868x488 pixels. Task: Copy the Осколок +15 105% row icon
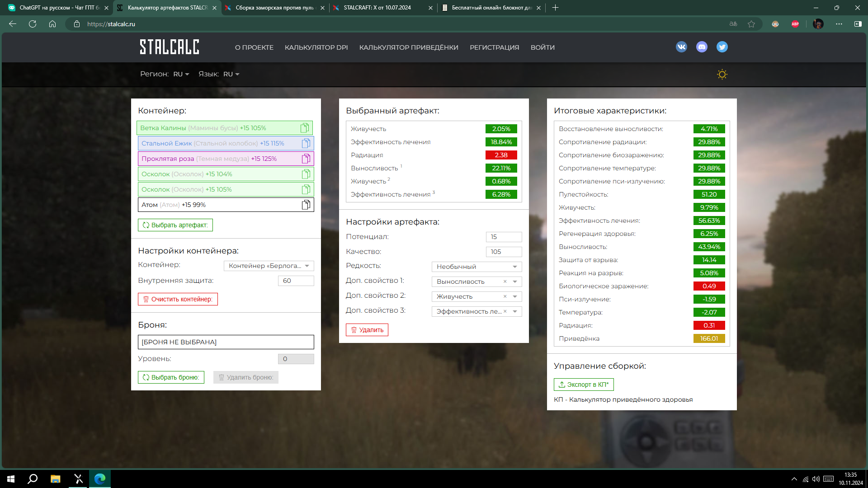(x=306, y=189)
